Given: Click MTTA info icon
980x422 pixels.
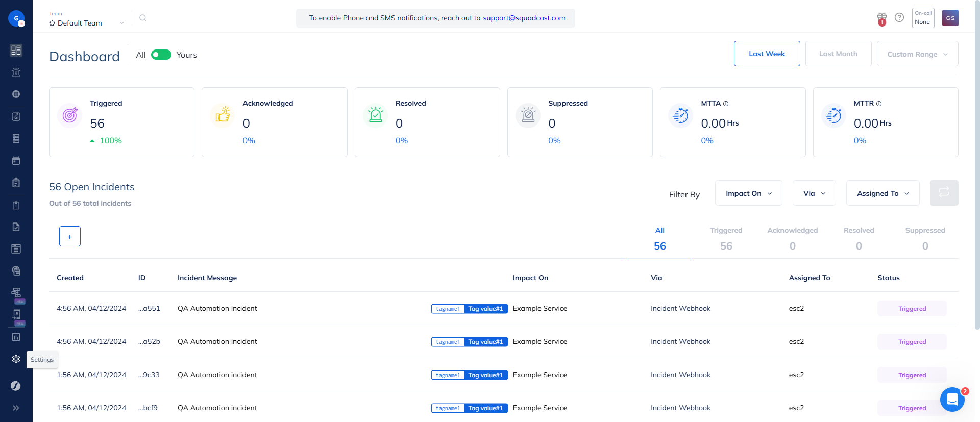Looking at the screenshot, I should click(x=726, y=104).
